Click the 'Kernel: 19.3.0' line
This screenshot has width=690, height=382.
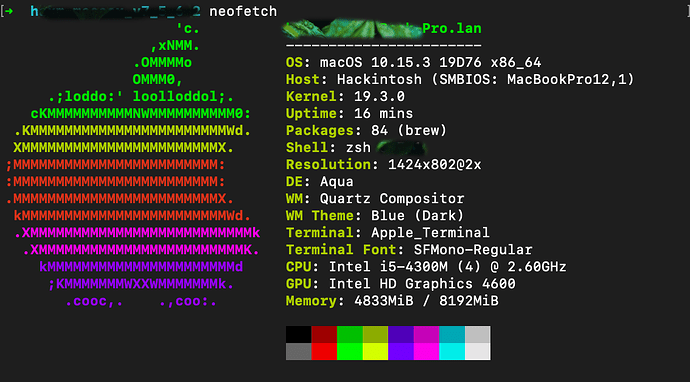coord(345,96)
